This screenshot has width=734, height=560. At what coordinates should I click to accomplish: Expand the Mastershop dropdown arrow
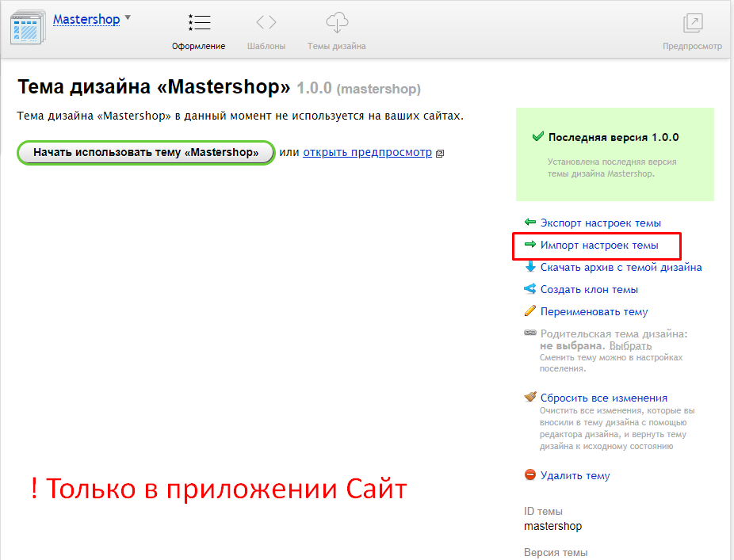click(x=128, y=17)
